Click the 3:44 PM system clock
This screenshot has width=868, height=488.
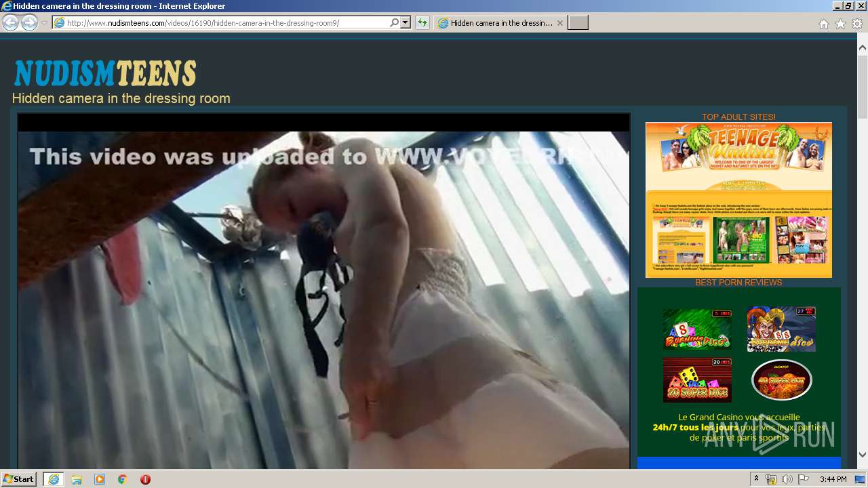point(833,479)
